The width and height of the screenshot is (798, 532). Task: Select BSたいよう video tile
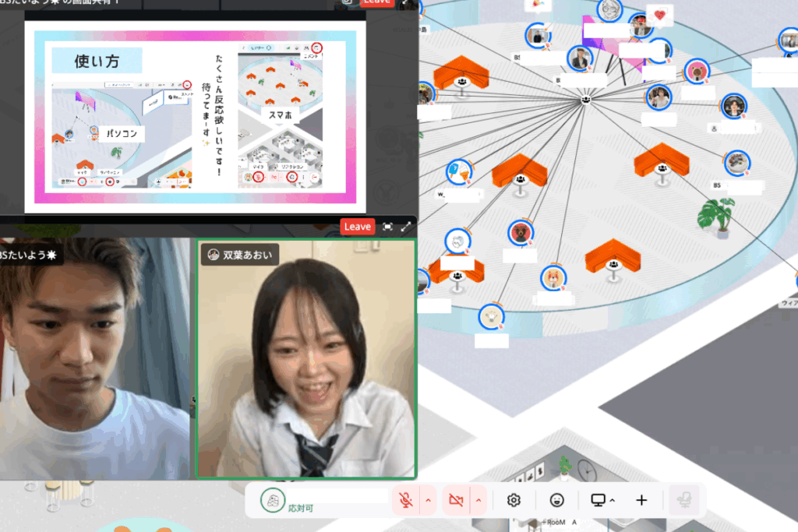(94, 359)
